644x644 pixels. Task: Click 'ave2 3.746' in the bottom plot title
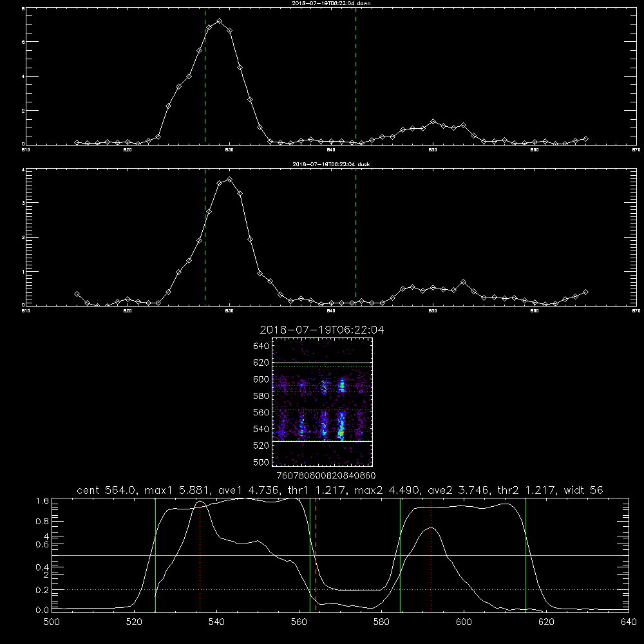pyautogui.click(x=458, y=490)
